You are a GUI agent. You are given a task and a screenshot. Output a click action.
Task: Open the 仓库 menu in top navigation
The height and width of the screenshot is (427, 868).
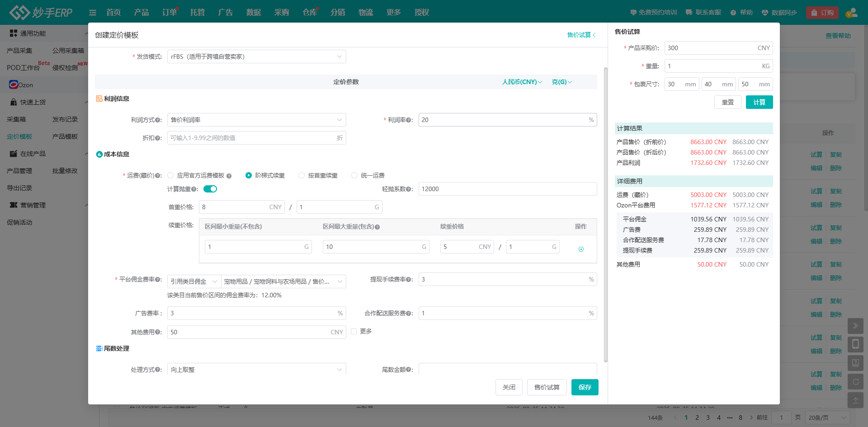coord(309,13)
